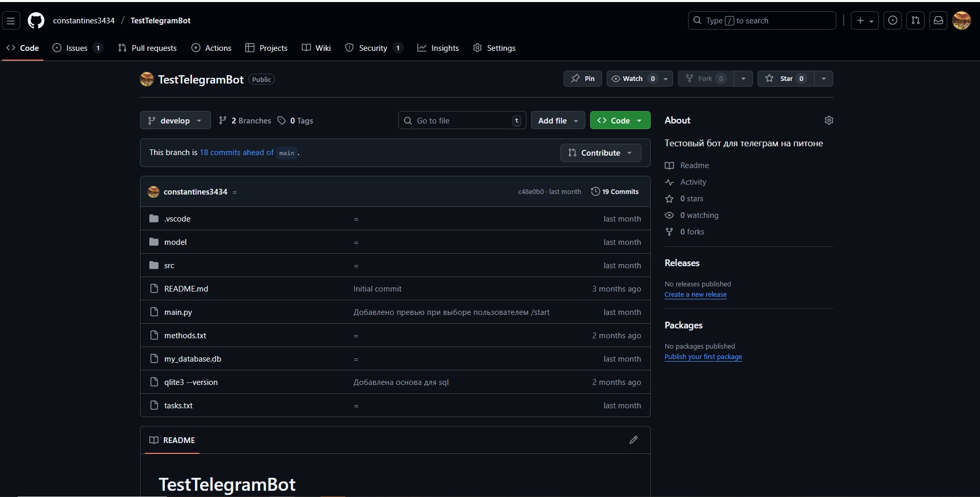Open the Star lists dropdown caret

click(823, 78)
